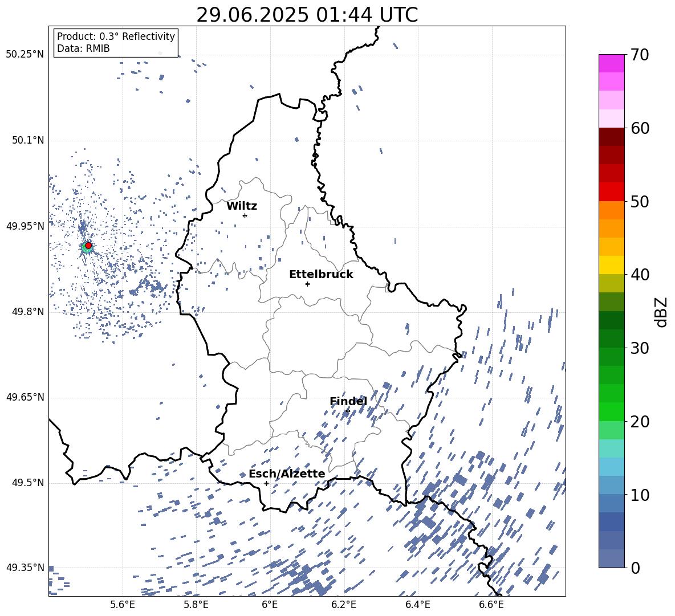Click the Findel station cross marker

(x=347, y=411)
